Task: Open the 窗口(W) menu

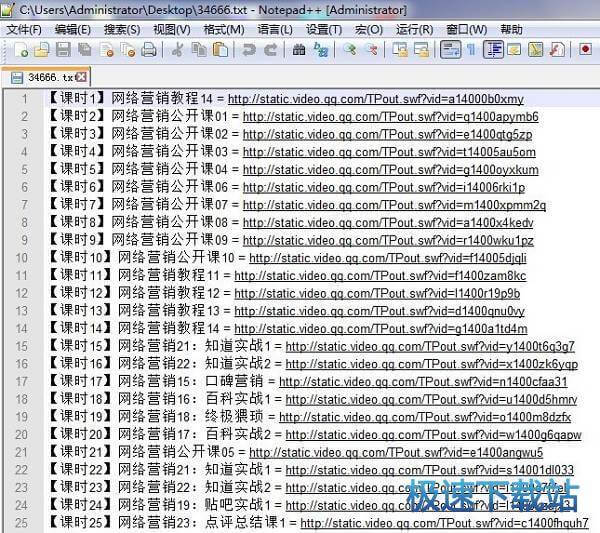Action: [466, 29]
